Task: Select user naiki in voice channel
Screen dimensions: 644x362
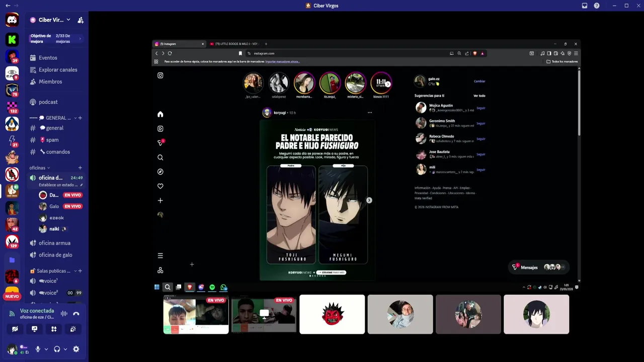Action: tap(54, 229)
